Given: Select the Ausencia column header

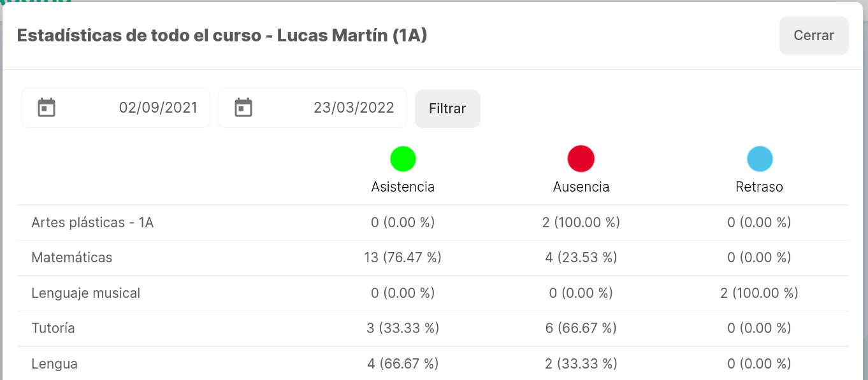Looking at the screenshot, I should point(581,187).
